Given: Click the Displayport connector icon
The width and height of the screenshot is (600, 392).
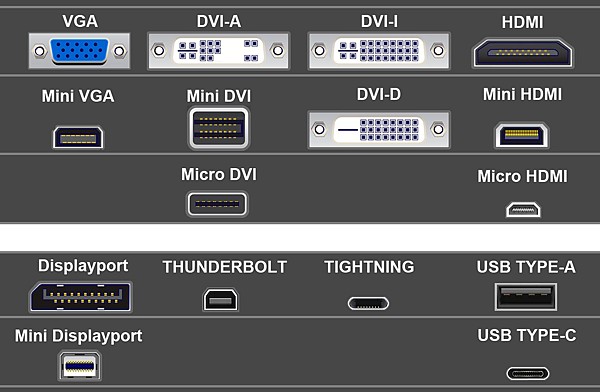Looking at the screenshot, I should pyautogui.click(x=80, y=297).
